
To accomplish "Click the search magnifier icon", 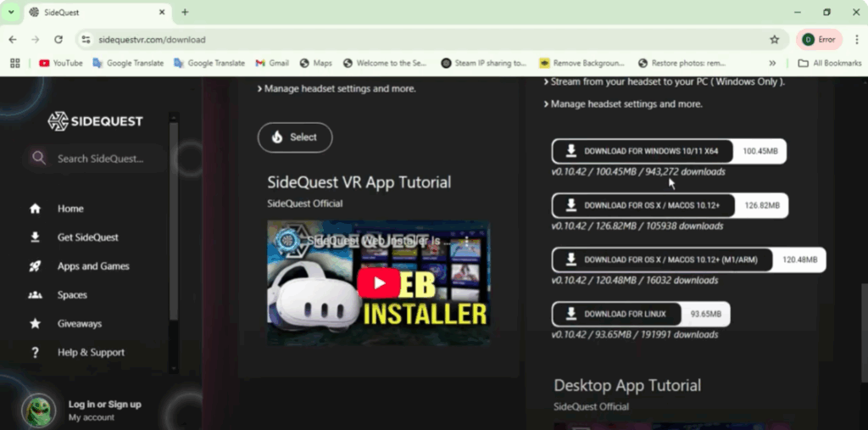I will tap(39, 158).
